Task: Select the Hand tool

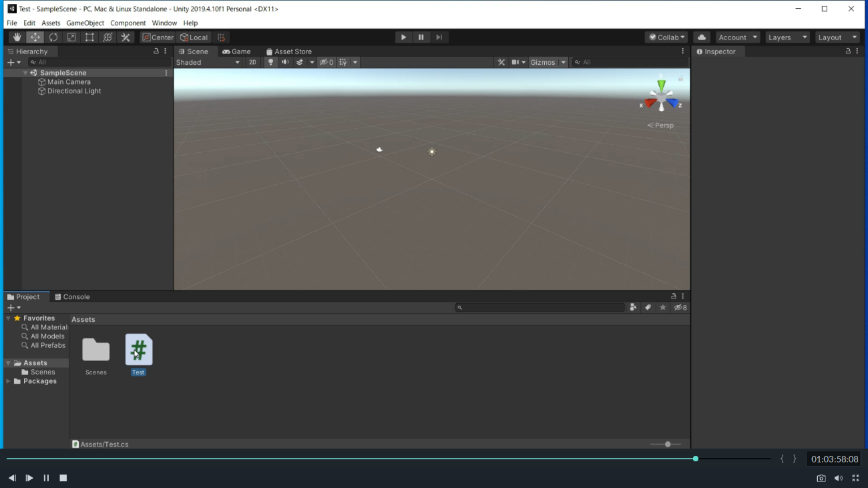Action: (17, 37)
